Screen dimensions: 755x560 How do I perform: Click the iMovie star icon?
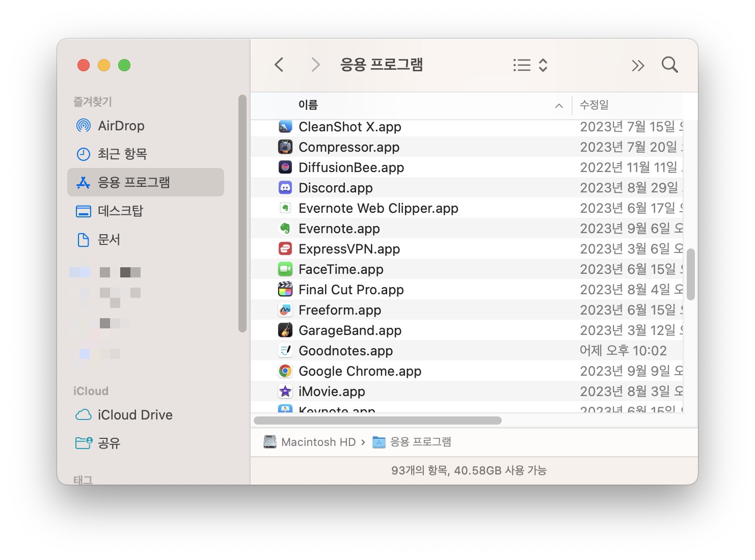pos(285,391)
